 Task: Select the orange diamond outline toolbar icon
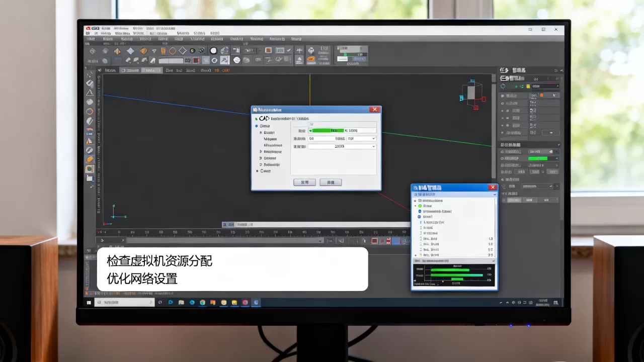click(x=172, y=51)
